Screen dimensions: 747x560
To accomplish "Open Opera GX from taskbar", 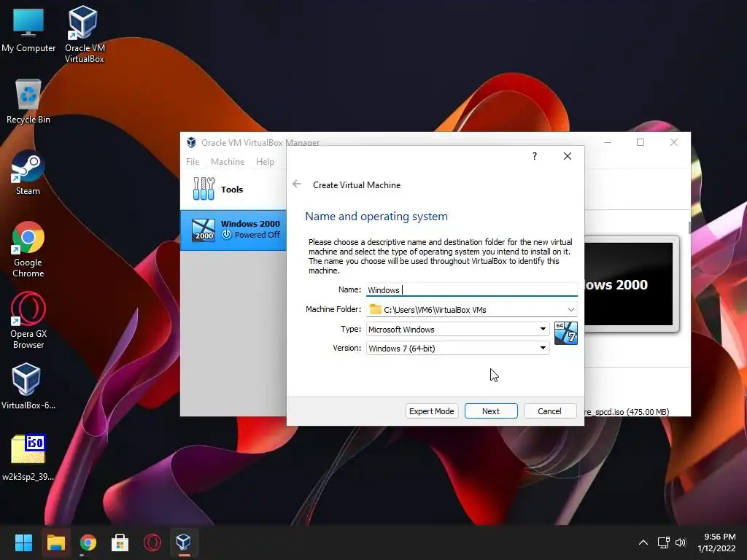I will [152, 542].
